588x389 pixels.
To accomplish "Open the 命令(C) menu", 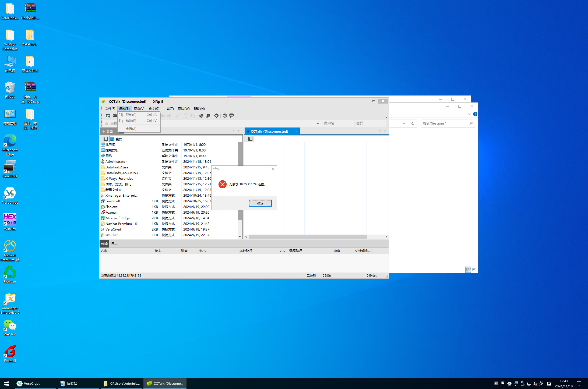I will tap(154, 109).
